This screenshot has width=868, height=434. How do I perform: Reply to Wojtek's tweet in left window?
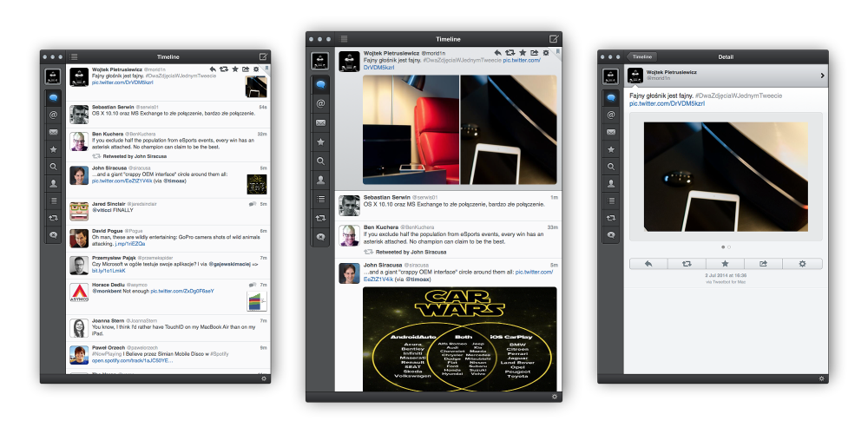pyautogui.click(x=214, y=69)
